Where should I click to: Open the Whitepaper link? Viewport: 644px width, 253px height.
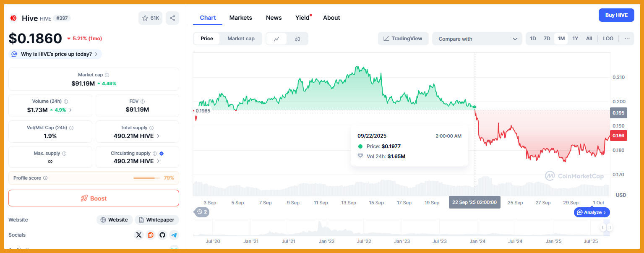point(156,220)
